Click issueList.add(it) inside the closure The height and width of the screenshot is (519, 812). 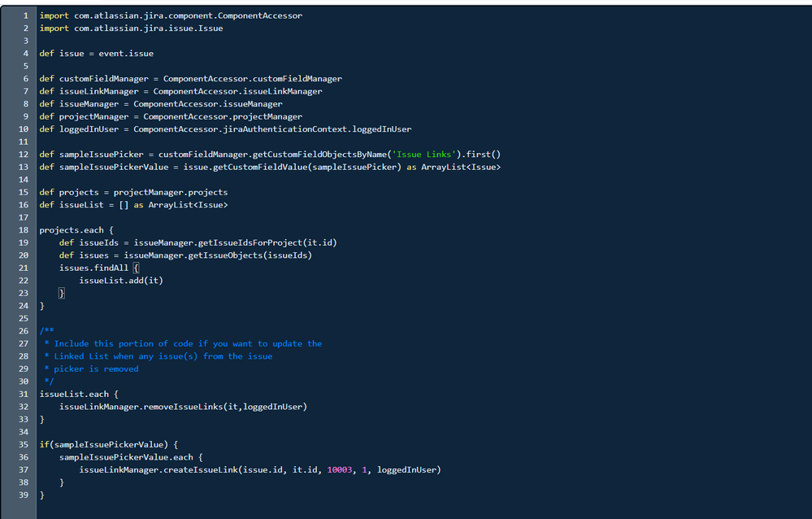point(120,280)
